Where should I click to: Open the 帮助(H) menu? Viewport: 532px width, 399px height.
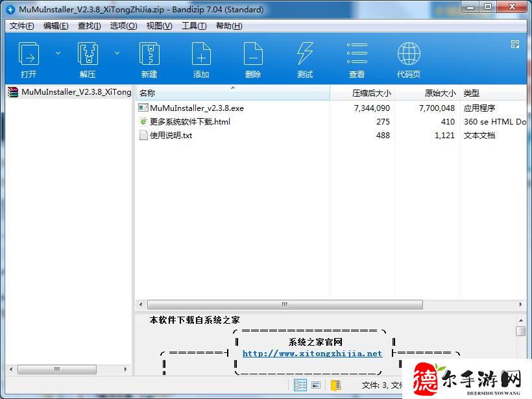229,26
